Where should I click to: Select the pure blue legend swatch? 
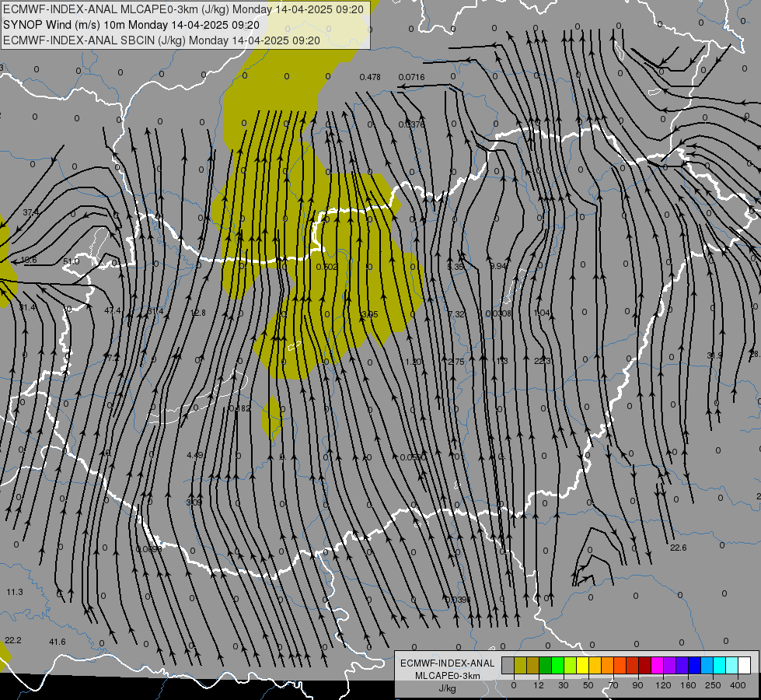click(x=694, y=665)
